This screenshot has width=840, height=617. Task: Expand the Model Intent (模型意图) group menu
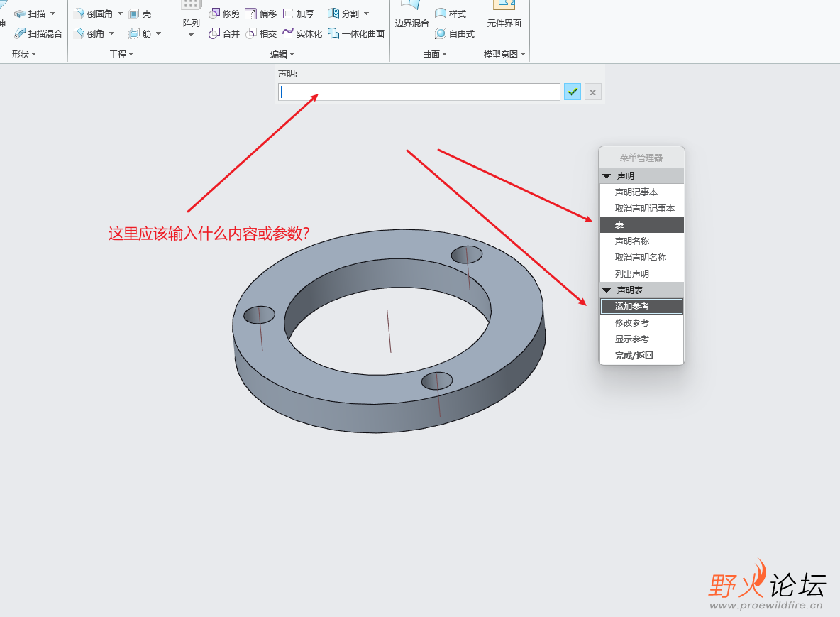504,54
